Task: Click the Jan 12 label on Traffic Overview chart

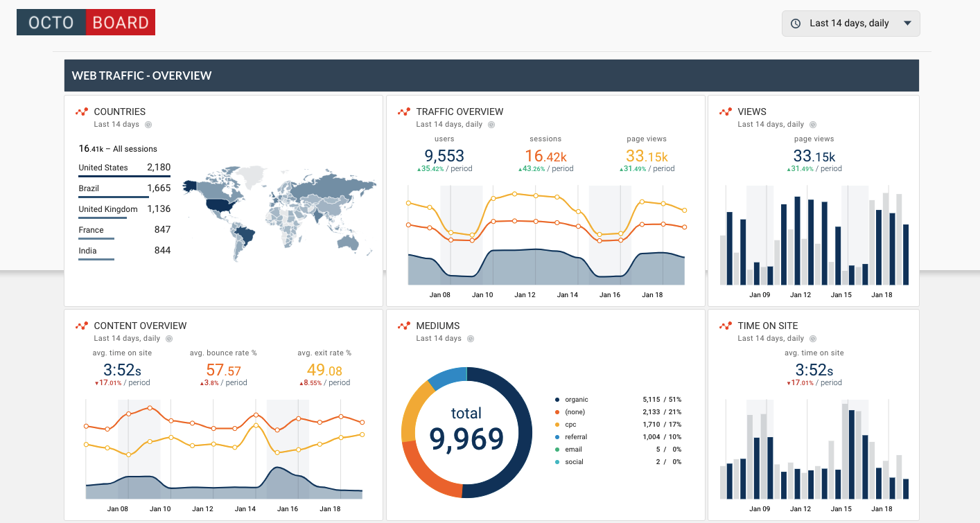Action: coord(525,295)
